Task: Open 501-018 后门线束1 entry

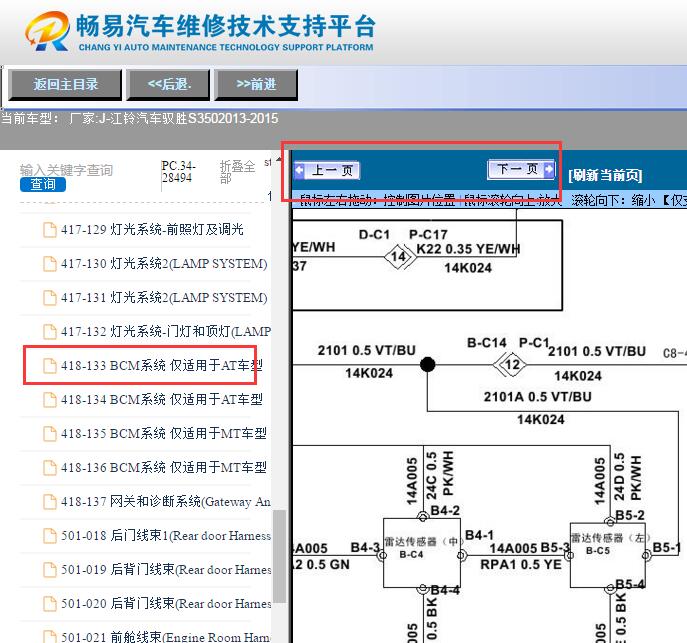Action: (x=166, y=535)
